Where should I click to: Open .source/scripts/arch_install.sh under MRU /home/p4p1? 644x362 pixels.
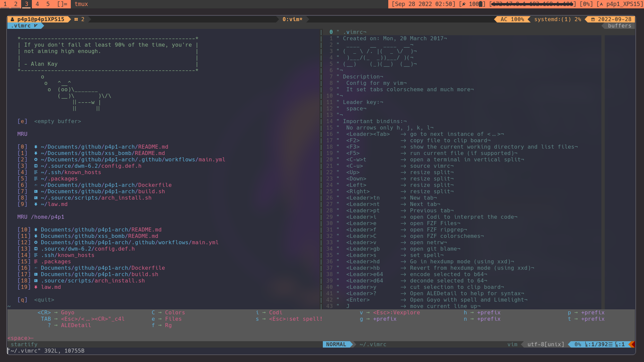click(93, 281)
